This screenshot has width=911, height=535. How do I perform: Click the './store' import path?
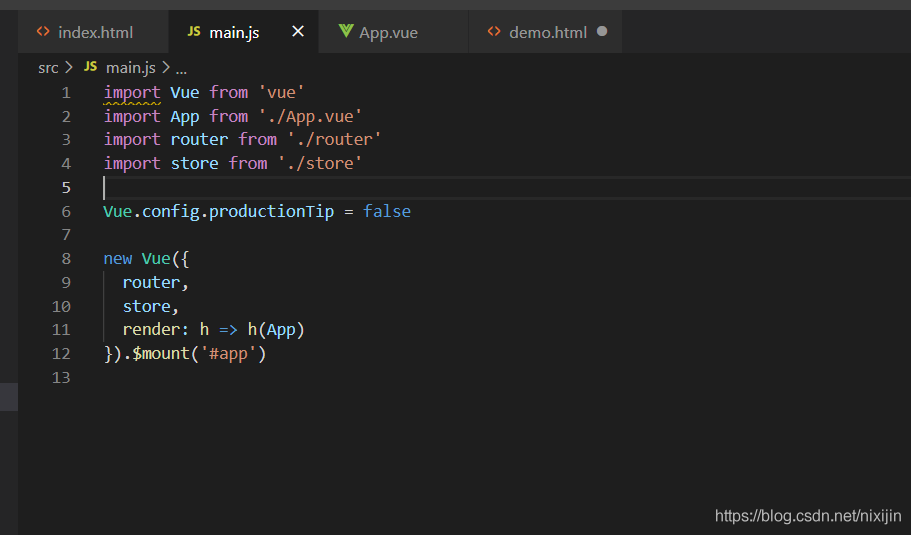coord(320,163)
